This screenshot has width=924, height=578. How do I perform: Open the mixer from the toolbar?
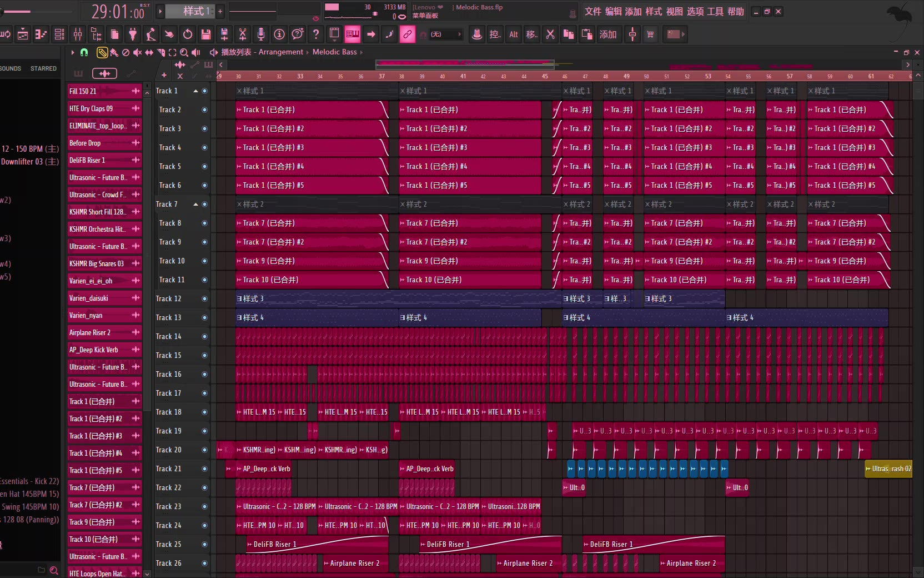pyautogui.click(x=78, y=34)
